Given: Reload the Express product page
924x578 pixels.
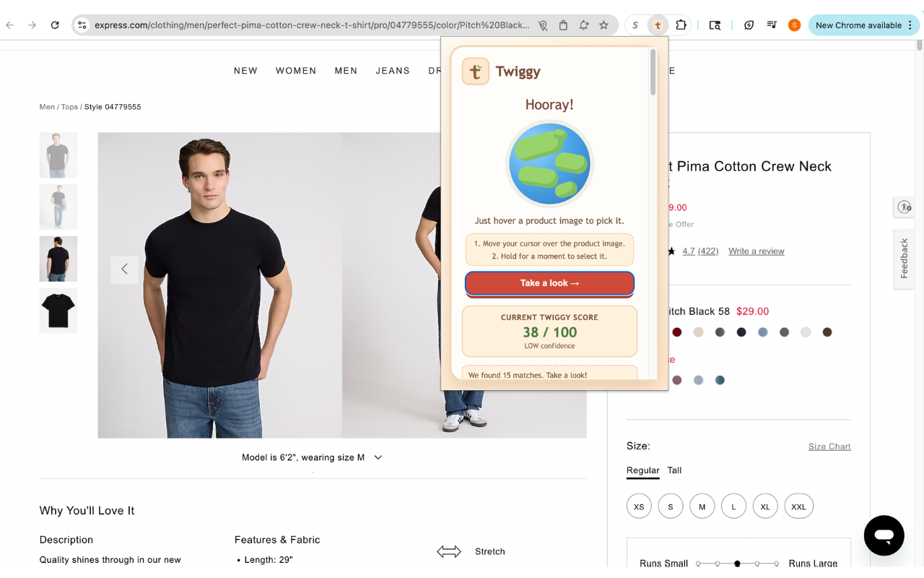Looking at the screenshot, I should 55,24.
